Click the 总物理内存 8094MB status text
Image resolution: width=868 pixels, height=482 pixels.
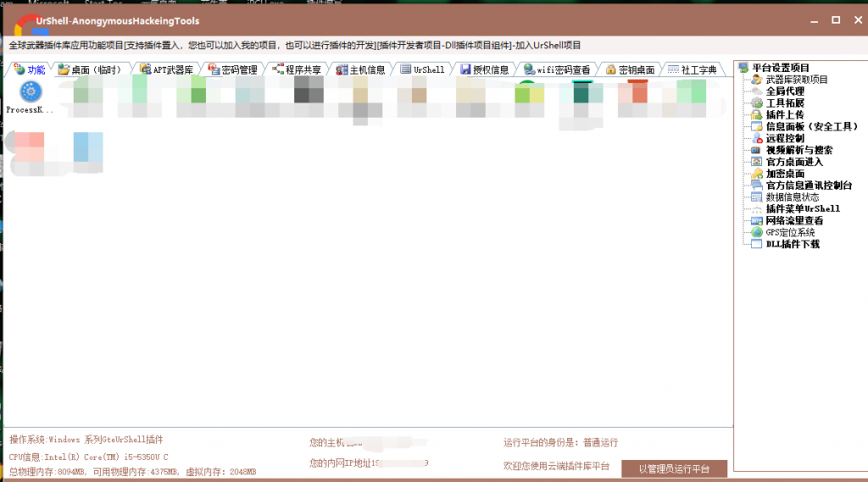[132, 472]
